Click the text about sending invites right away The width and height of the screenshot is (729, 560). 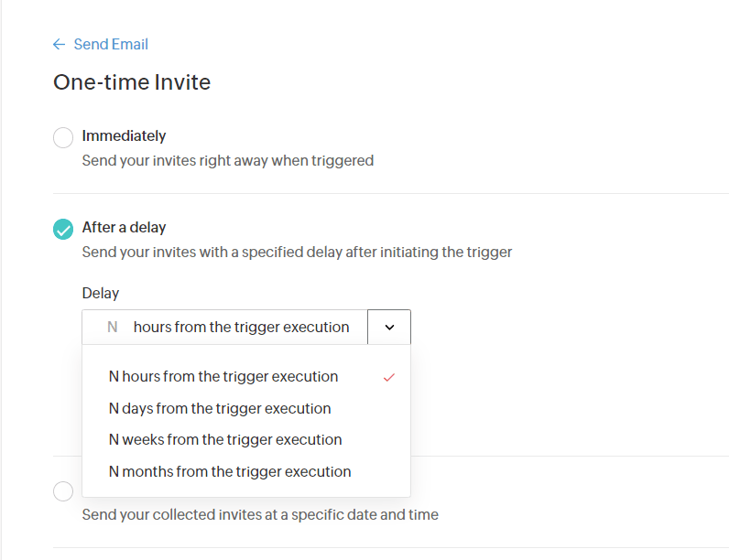(228, 160)
